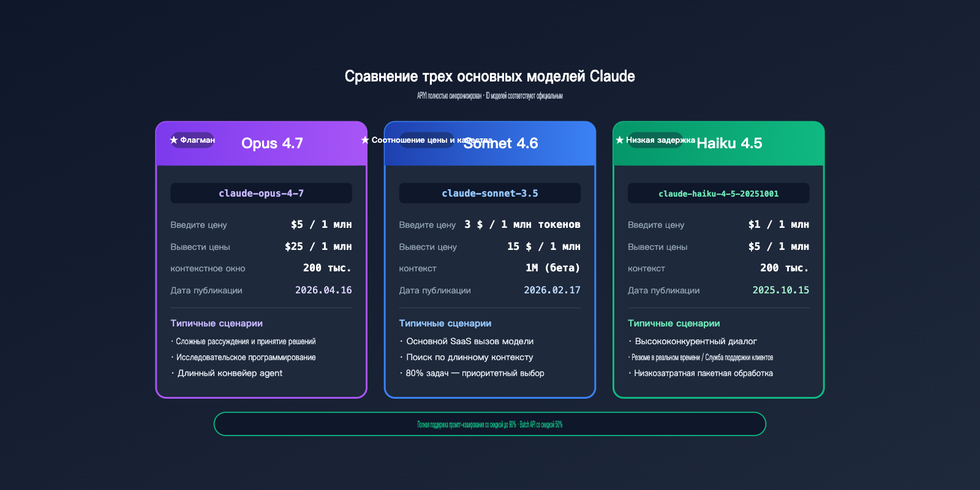Image resolution: width=980 pixels, height=490 pixels.
Task: Click the subtitle about synchronized API under heading
Action: pos(490,96)
